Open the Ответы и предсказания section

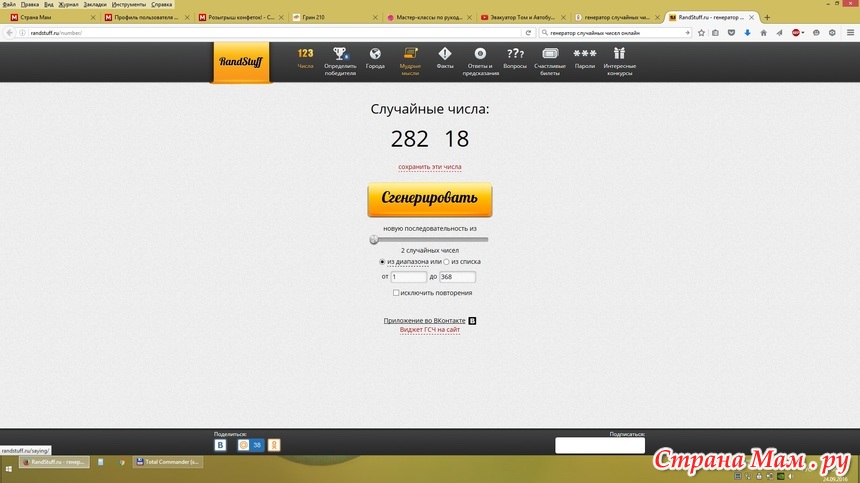pos(480,61)
